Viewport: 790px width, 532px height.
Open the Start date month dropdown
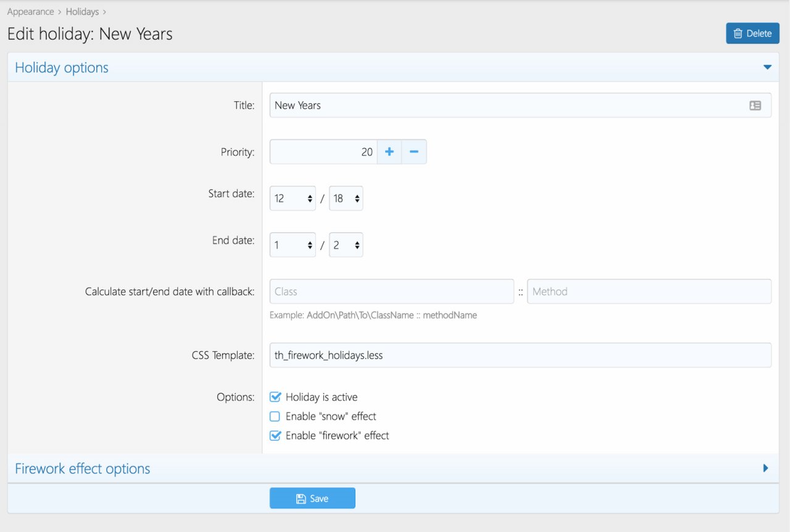click(x=293, y=199)
